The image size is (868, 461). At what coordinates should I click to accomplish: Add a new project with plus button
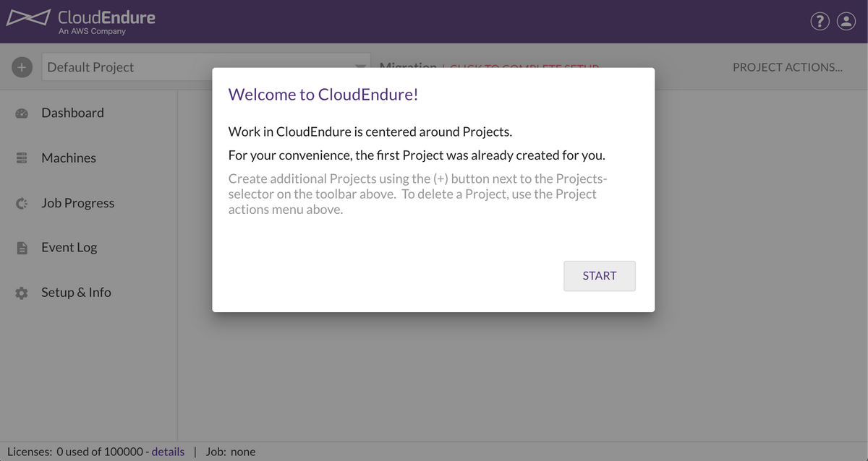(x=22, y=67)
